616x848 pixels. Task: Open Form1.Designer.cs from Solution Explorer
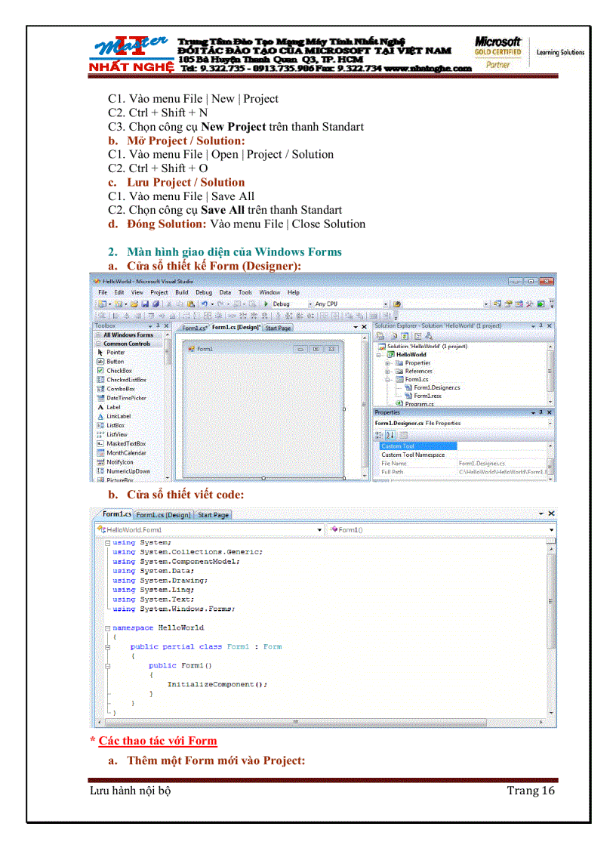437,387
